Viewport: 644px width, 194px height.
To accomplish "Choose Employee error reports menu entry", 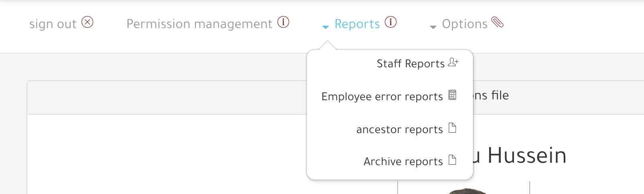I will [x=382, y=97].
